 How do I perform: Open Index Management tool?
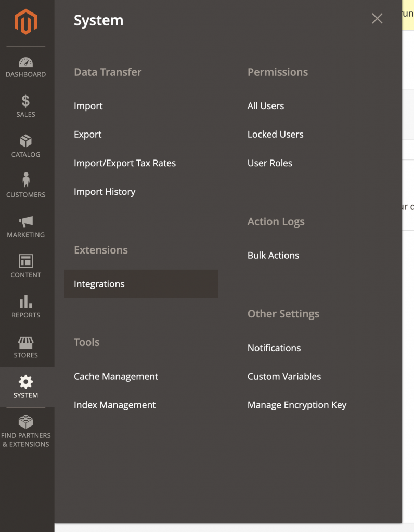[114, 405]
